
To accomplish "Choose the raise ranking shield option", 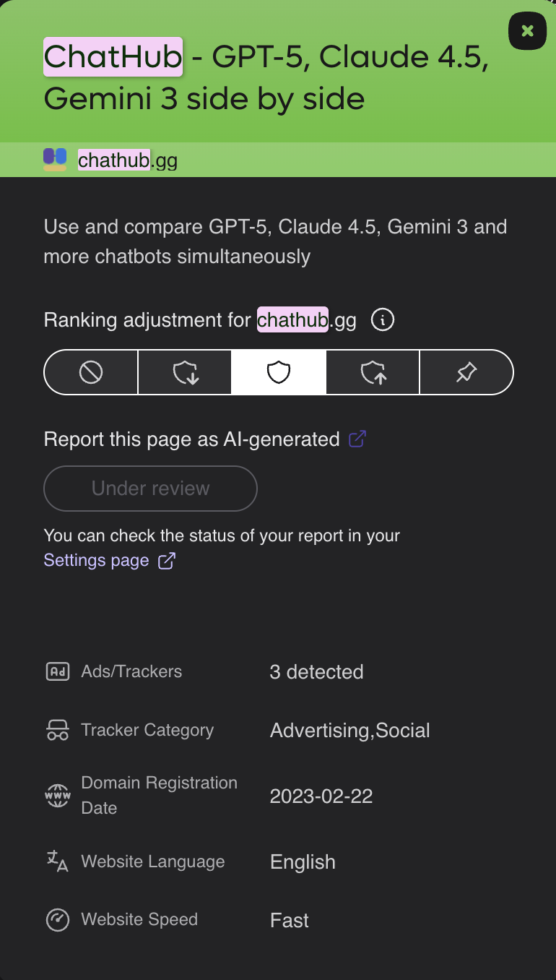I will pyautogui.click(x=373, y=372).
